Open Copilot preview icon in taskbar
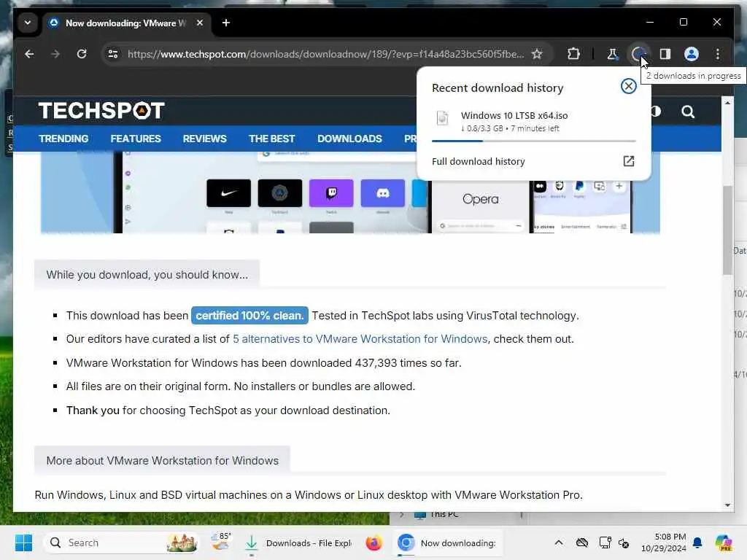 [724, 542]
